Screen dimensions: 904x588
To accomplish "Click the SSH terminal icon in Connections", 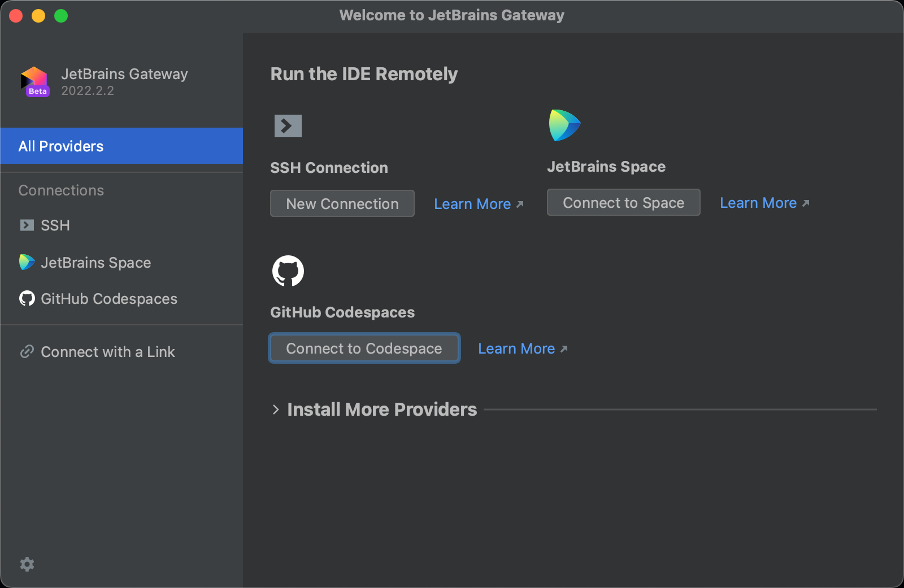I will (27, 225).
